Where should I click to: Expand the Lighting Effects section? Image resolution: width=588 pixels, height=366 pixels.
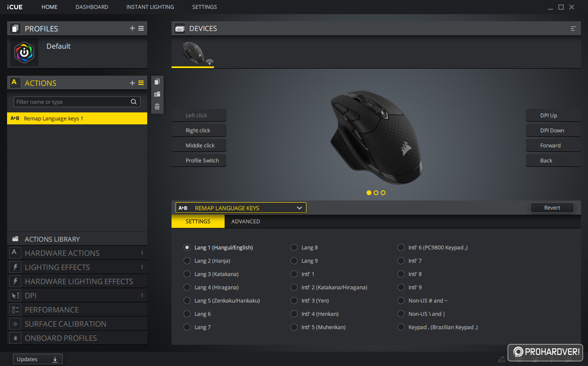click(77, 267)
